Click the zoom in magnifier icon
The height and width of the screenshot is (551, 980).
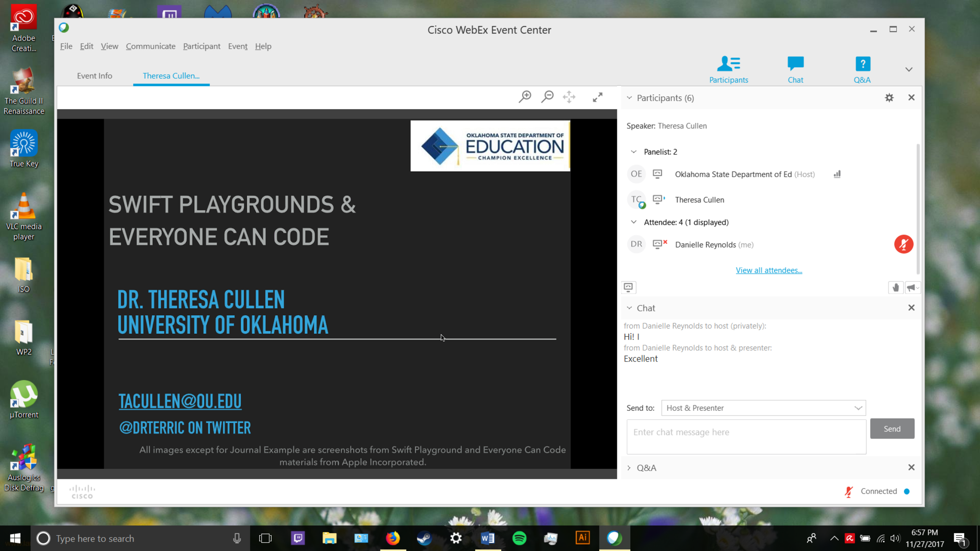pos(525,97)
